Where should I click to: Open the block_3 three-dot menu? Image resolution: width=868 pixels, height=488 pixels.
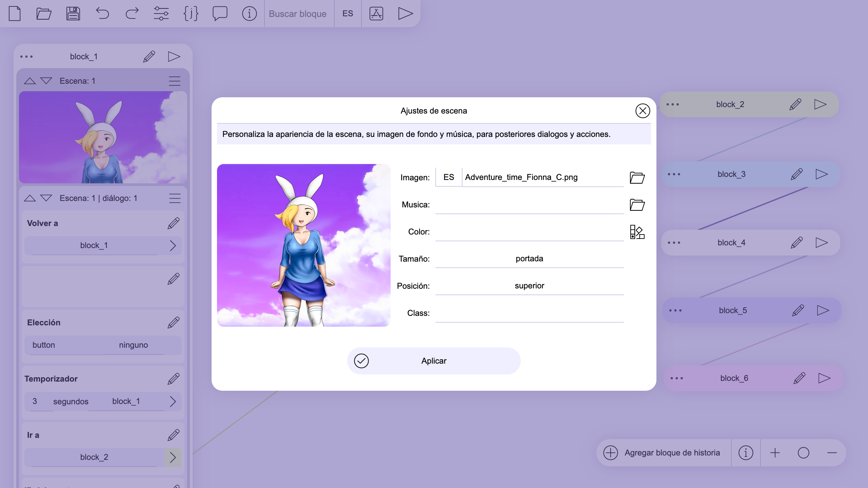(674, 174)
